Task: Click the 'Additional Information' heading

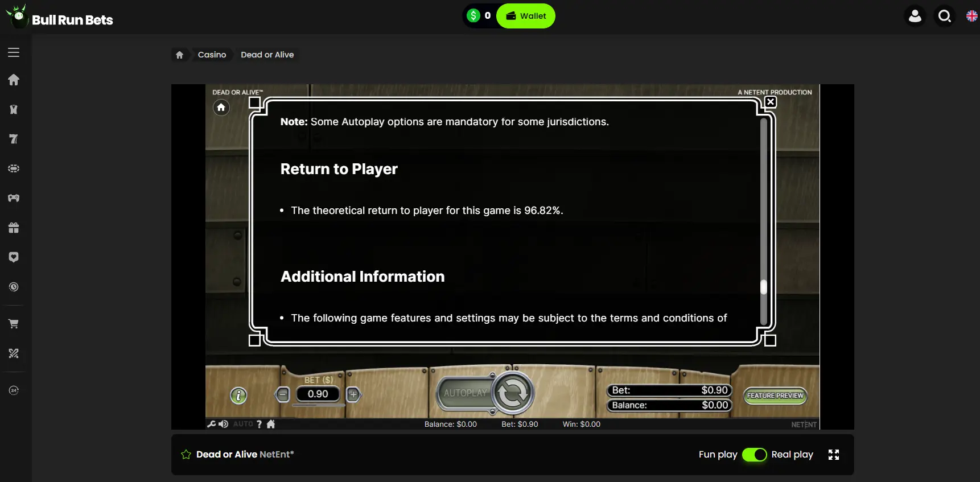Action: click(363, 277)
